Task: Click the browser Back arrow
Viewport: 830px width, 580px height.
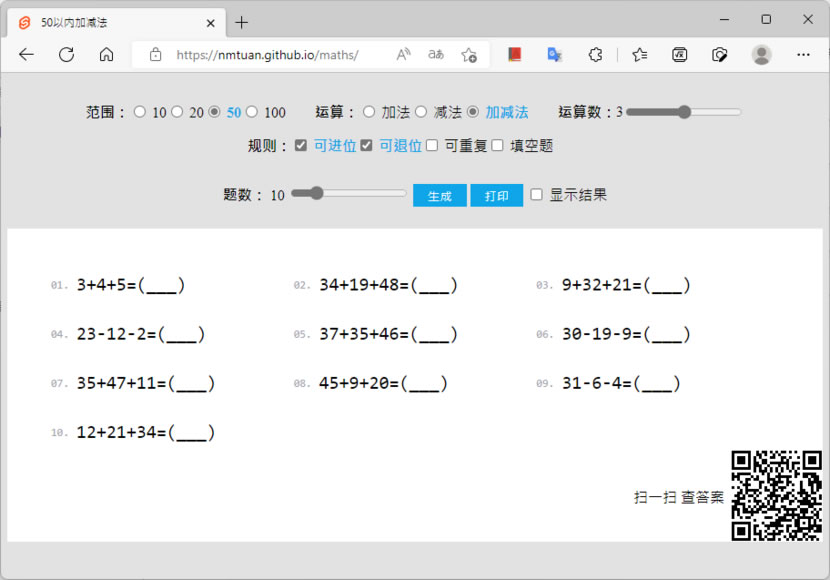Action: [x=27, y=55]
